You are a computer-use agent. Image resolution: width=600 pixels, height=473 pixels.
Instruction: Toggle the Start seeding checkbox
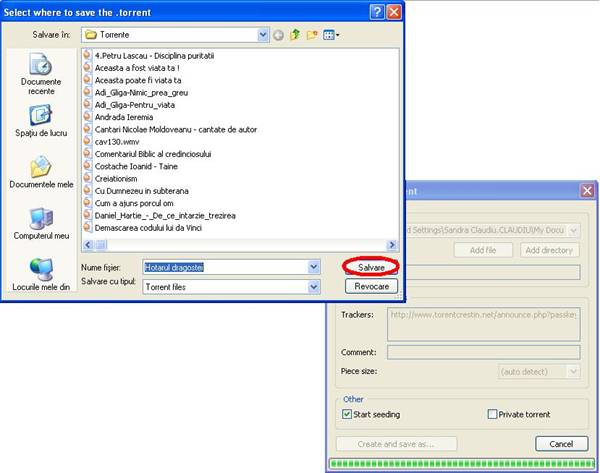point(347,414)
